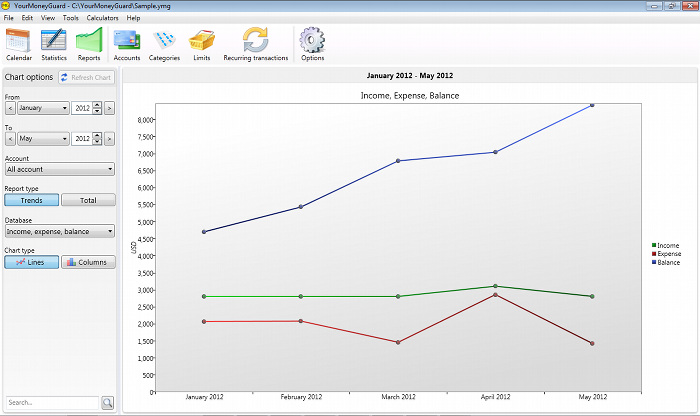The width and height of the screenshot is (700, 416).
Task: Open the Tools menu
Action: coord(70,18)
